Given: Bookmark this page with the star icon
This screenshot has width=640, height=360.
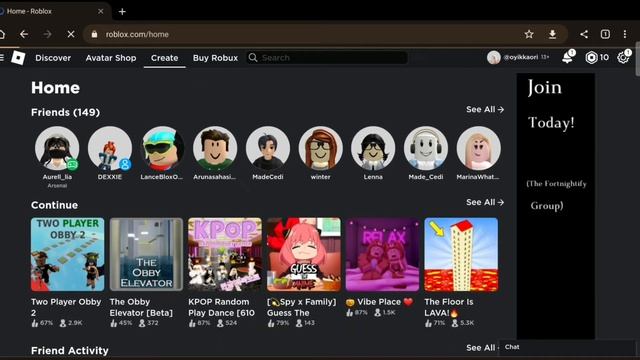Looking at the screenshot, I should [529, 34].
